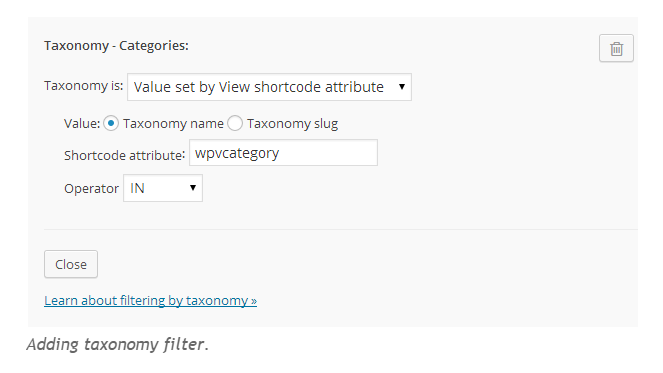Click the 'wpvcategory' text inside the field
The image size is (663, 373).
point(237,154)
